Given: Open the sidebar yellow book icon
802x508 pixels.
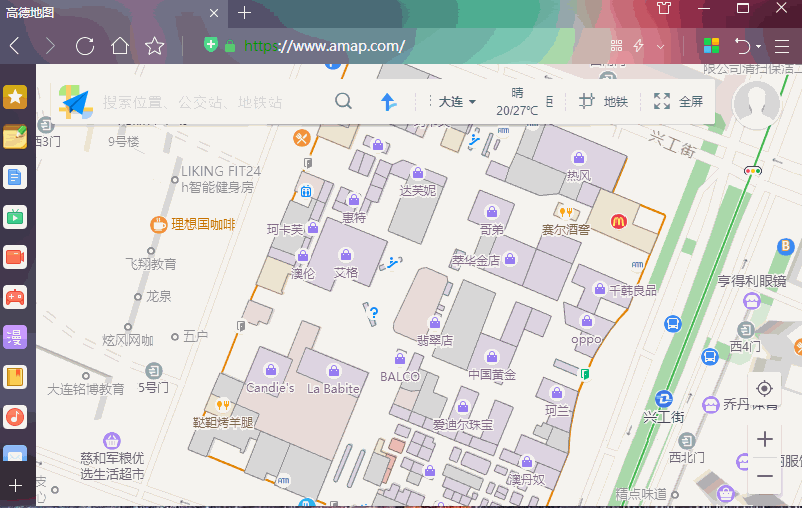Looking at the screenshot, I should tap(15, 377).
